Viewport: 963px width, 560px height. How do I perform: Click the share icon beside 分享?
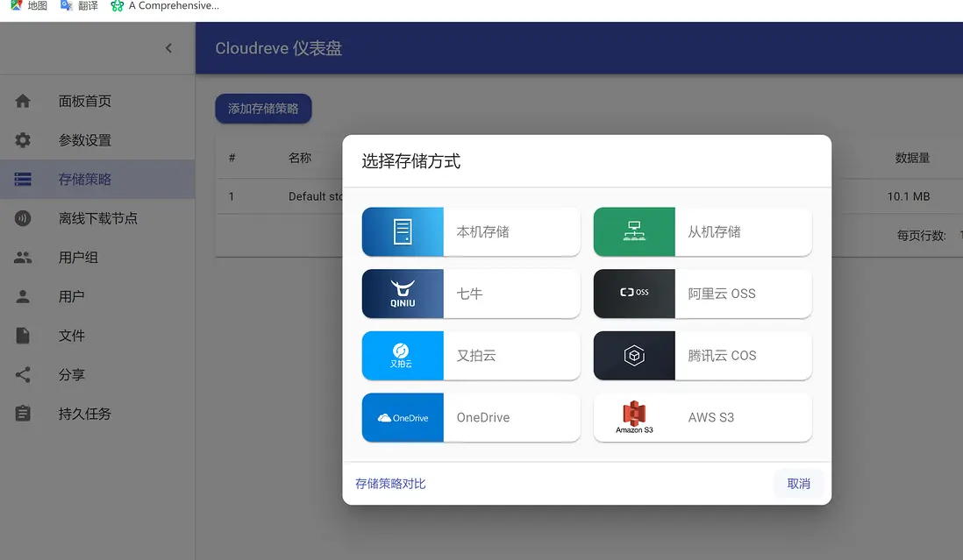tap(23, 375)
